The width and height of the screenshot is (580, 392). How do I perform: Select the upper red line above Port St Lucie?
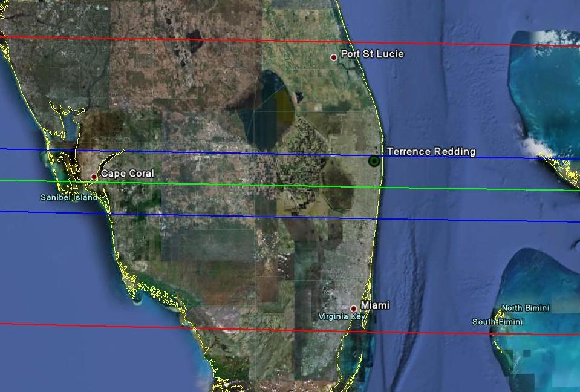pos(181,39)
